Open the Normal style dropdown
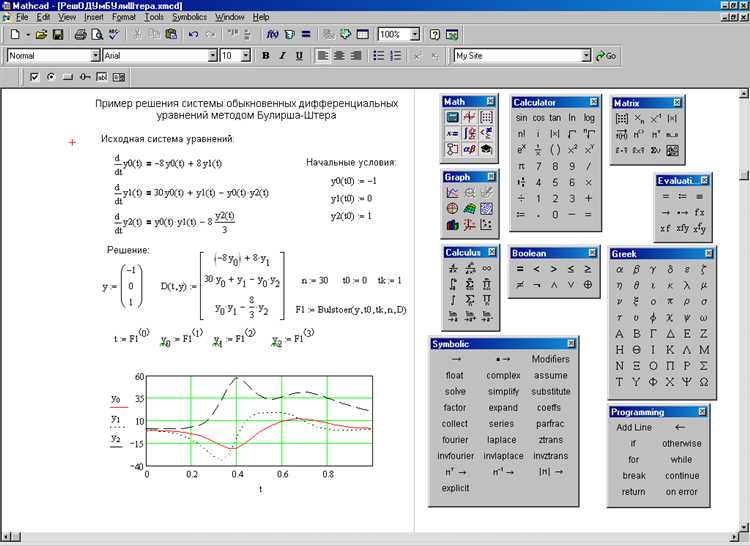The image size is (750, 546). tap(95, 56)
